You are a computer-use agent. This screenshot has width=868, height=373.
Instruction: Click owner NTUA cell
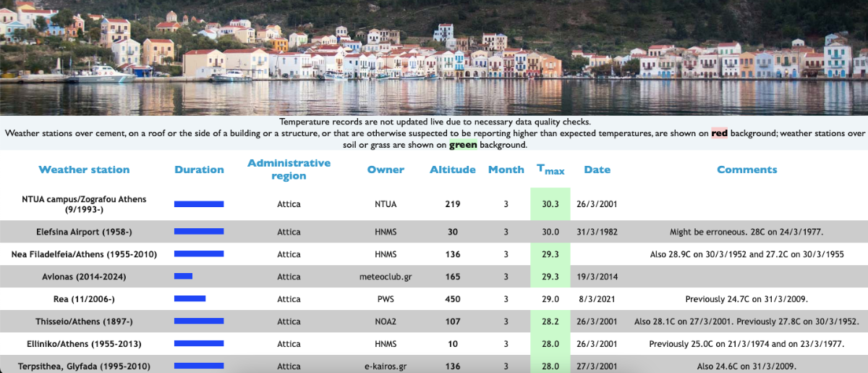[386, 204]
